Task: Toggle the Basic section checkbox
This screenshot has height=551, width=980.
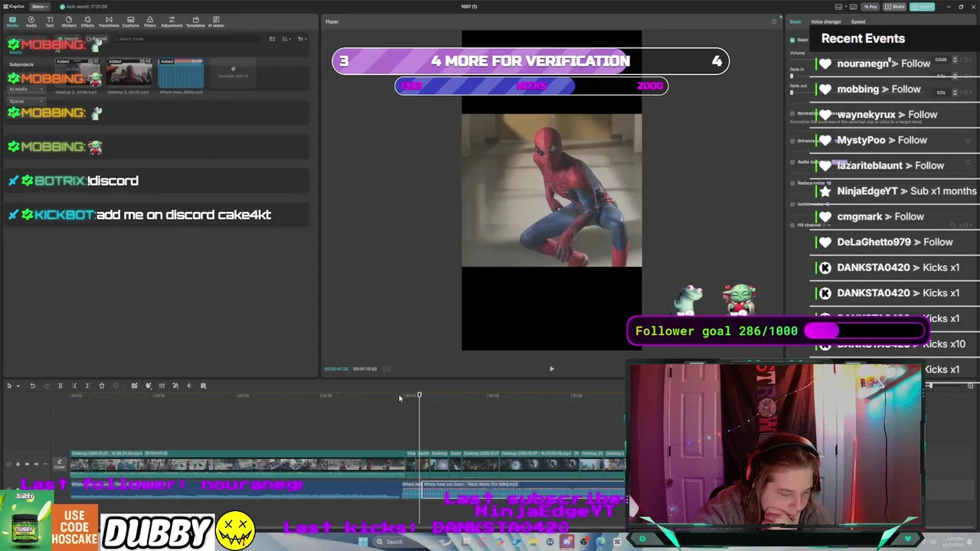Action: coord(792,40)
